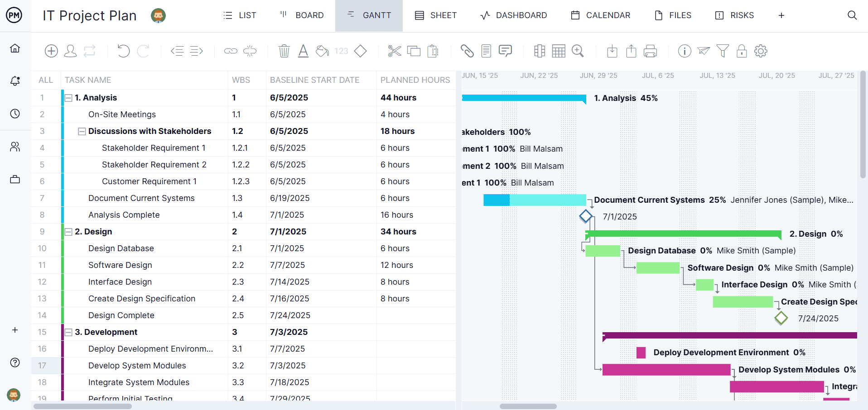Screen dimensions: 868x410
Task: Click the link tasks chain icon
Action: click(x=231, y=51)
